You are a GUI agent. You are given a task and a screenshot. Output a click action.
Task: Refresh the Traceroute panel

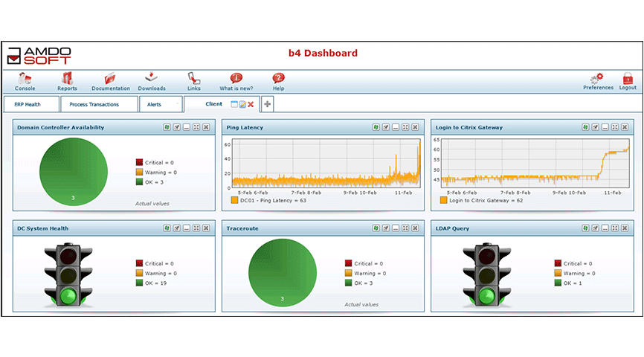(x=376, y=228)
